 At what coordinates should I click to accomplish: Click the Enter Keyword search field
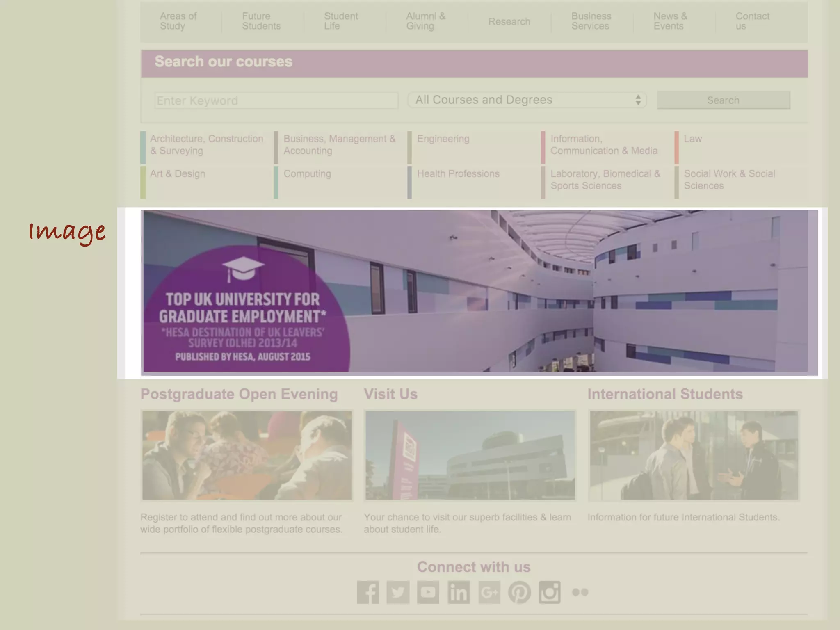coord(276,100)
